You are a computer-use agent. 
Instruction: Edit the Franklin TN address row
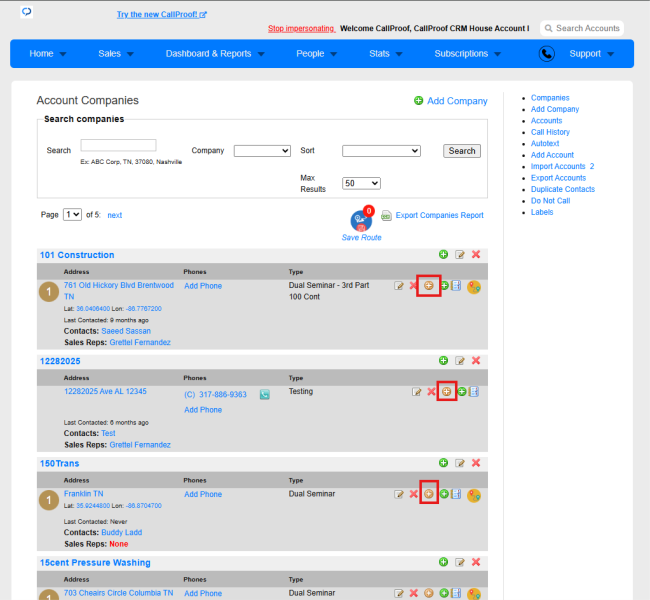(399, 494)
